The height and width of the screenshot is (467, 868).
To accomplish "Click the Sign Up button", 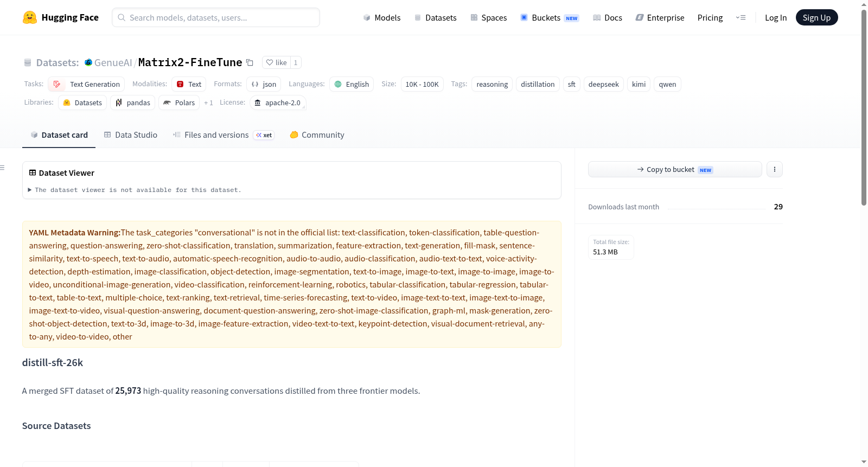I will coord(816,18).
